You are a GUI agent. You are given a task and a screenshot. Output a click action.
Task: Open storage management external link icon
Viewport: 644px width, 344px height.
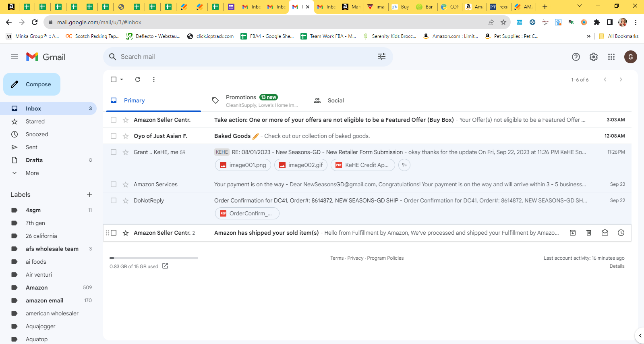(165, 266)
